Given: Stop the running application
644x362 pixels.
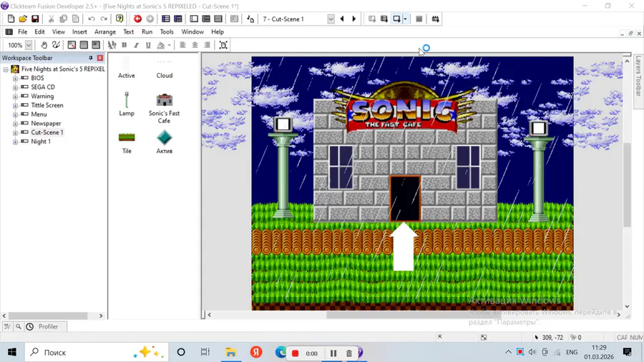Looking at the screenshot, I should coord(419,19).
